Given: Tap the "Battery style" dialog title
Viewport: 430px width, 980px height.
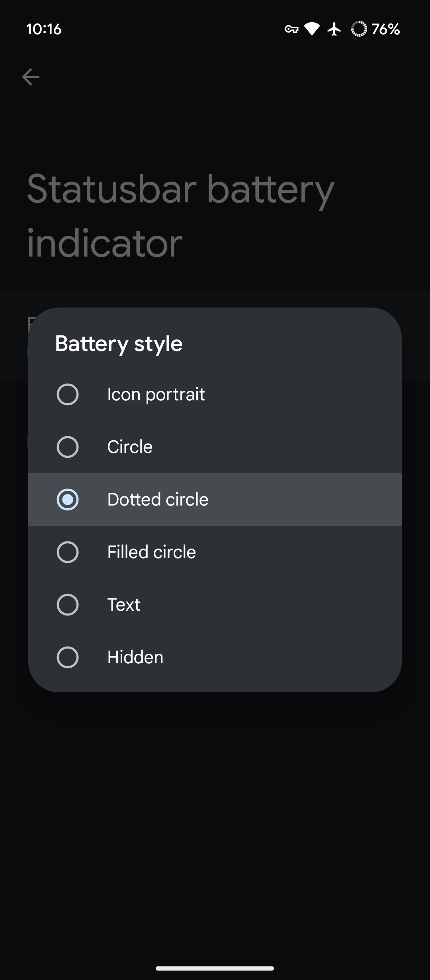Looking at the screenshot, I should [119, 343].
